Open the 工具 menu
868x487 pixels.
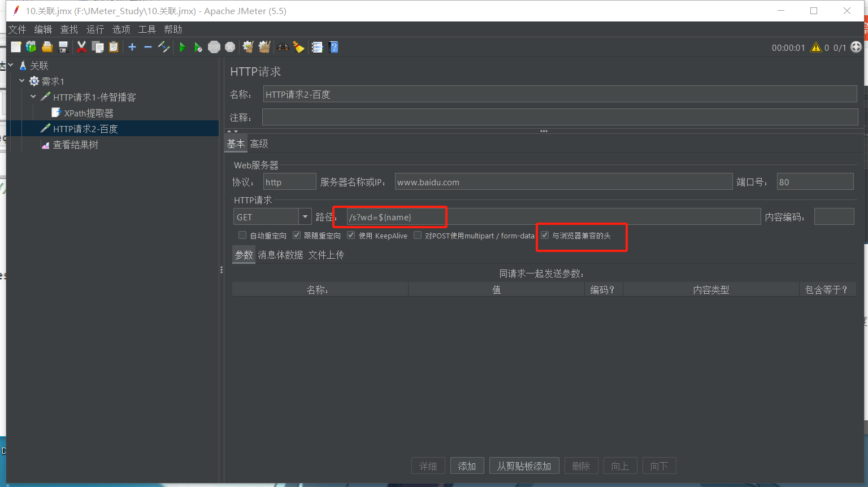[147, 29]
